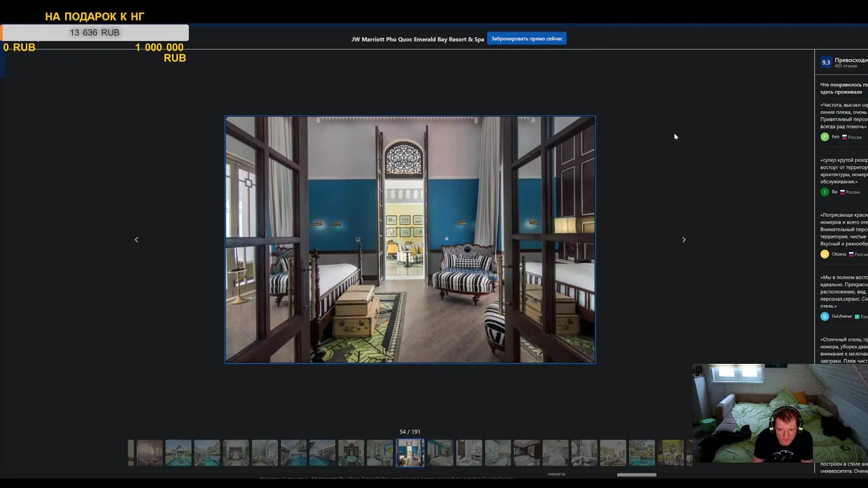The image size is (868, 488).
Task: Click the Russia flag next to Ilia
Action: pyautogui.click(x=842, y=192)
